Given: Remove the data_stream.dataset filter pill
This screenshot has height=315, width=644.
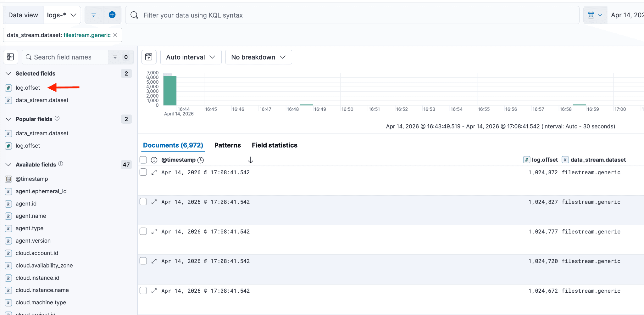Looking at the screenshot, I should tap(115, 35).
